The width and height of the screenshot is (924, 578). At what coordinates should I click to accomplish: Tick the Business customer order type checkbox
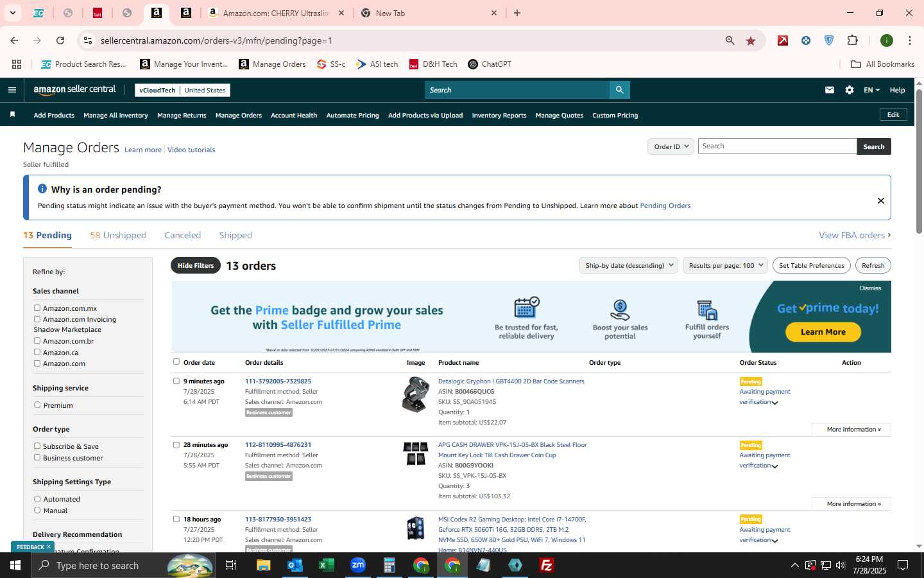pyautogui.click(x=37, y=458)
